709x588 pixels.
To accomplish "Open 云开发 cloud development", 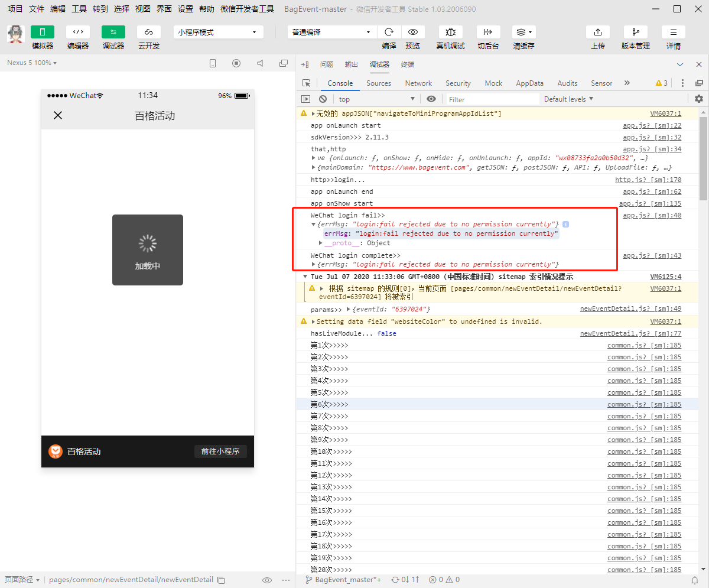I will point(149,32).
